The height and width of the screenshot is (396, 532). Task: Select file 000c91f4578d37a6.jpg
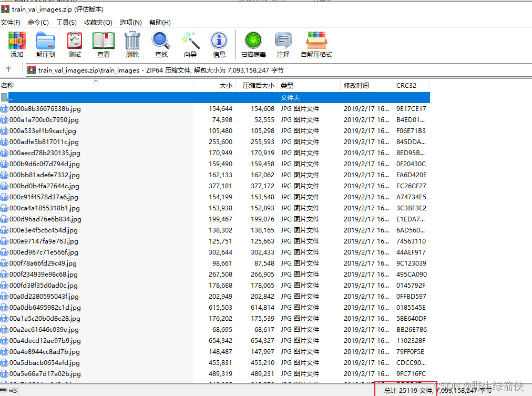click(44, 197)
